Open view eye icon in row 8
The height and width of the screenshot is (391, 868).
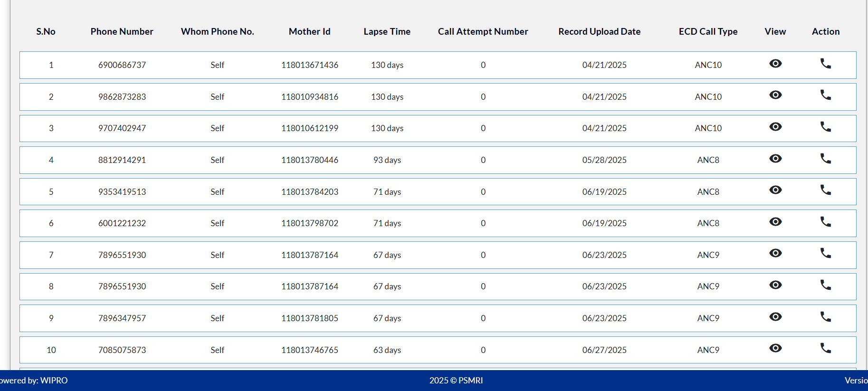775,285
